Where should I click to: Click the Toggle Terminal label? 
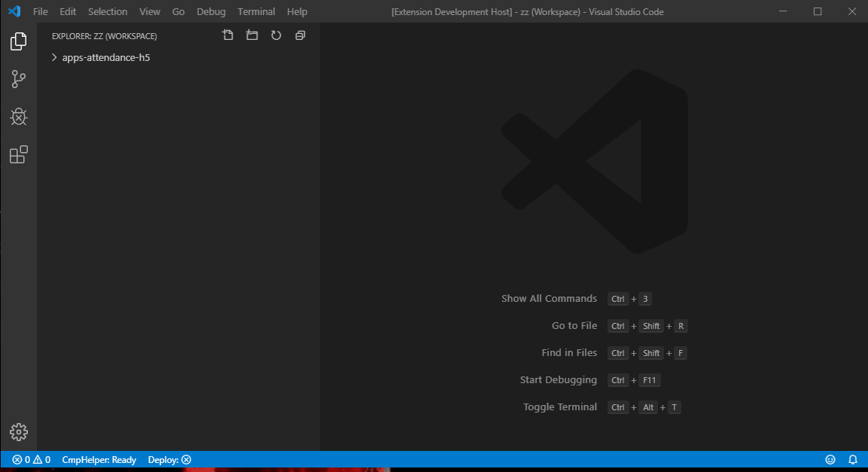pyautogui.click(x=559, y=407)
